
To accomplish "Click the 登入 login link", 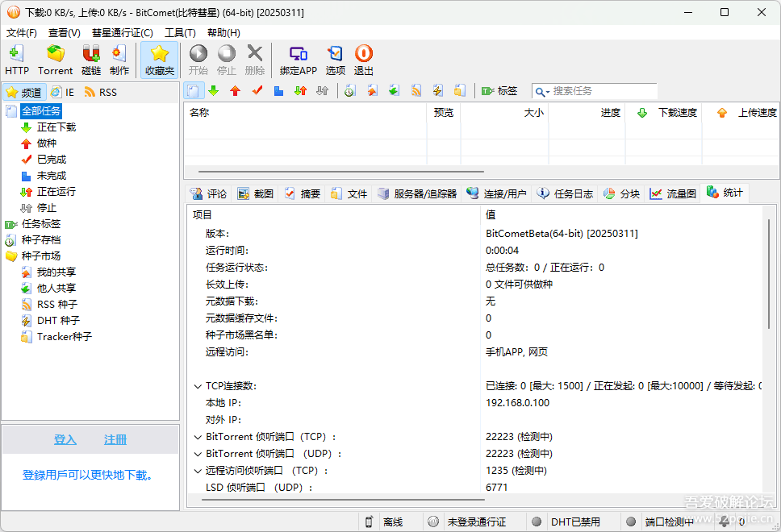I will [65, 440].
